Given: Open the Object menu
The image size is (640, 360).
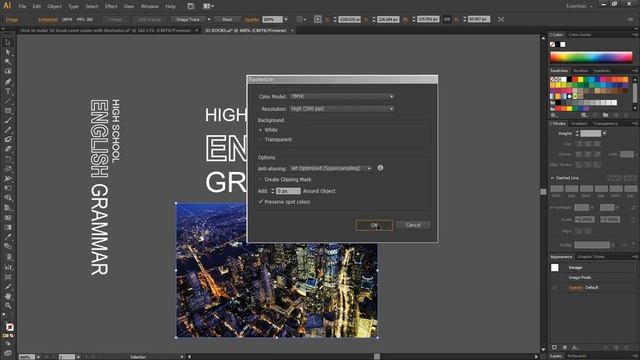Looking at the screenshot, I should pos(54,6).
